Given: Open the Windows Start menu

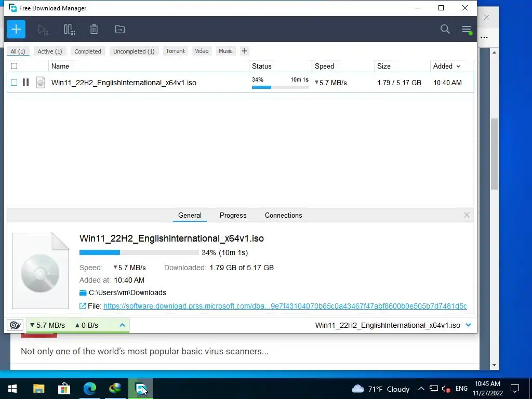Looking at the screenshot, I should pyautogui.click(x=12, y=389).
